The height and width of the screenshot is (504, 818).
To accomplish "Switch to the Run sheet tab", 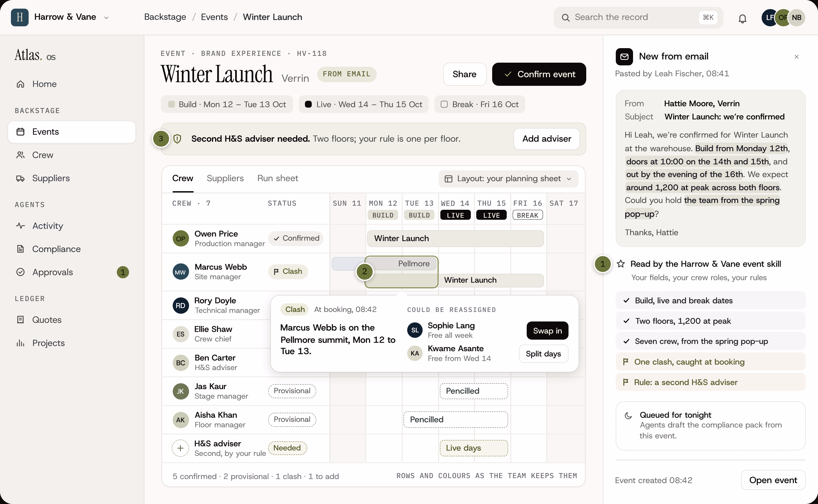I will click(x=278, y=178).
